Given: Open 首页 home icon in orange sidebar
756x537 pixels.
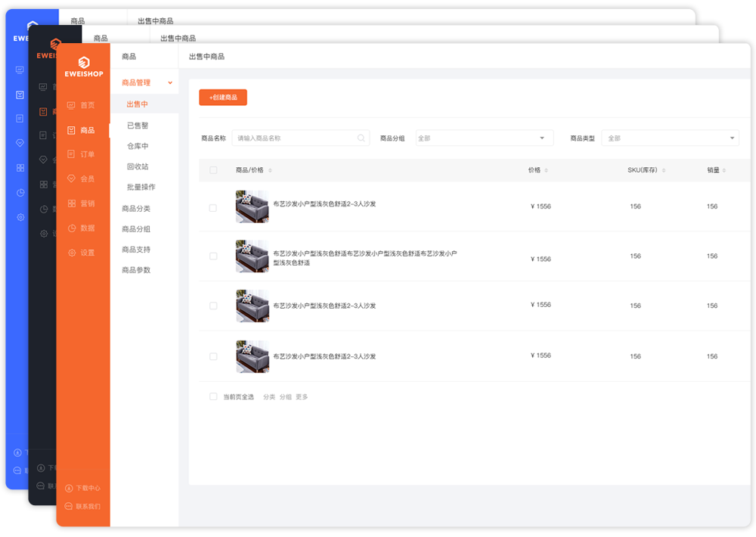Looking at the screenshot, I should click(x=71, y=105).
